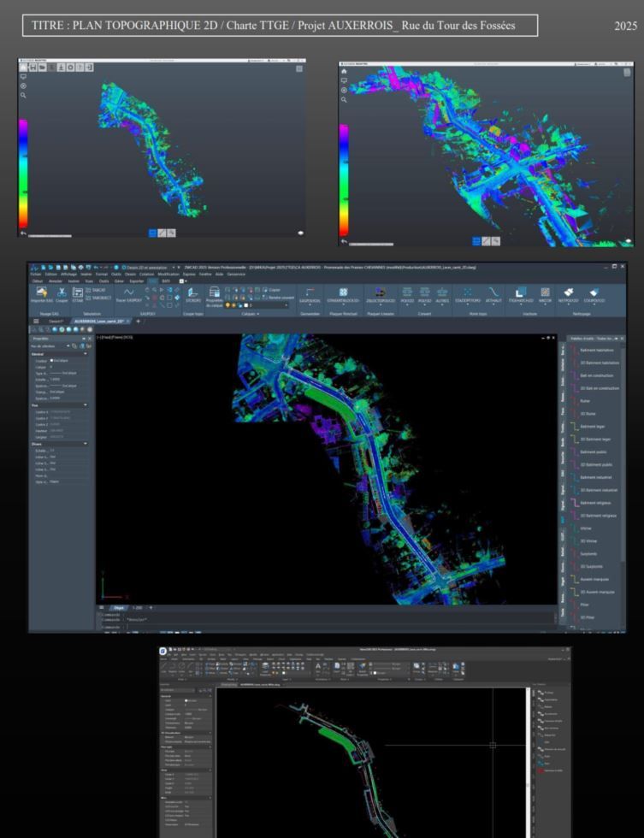Click the home icon in right ReCap viewer
644x838 pixels.
point(346,71)
